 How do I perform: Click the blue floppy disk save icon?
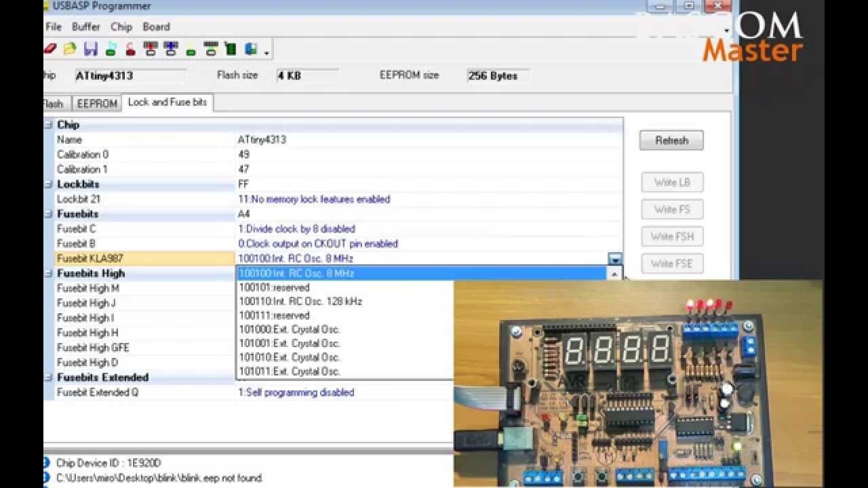point(90,49)
